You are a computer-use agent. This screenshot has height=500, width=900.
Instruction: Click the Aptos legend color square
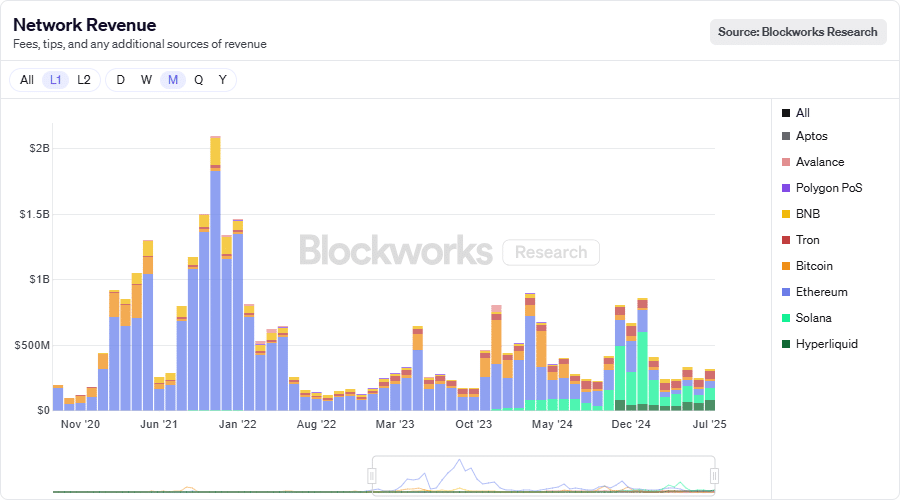pos(786,136)
